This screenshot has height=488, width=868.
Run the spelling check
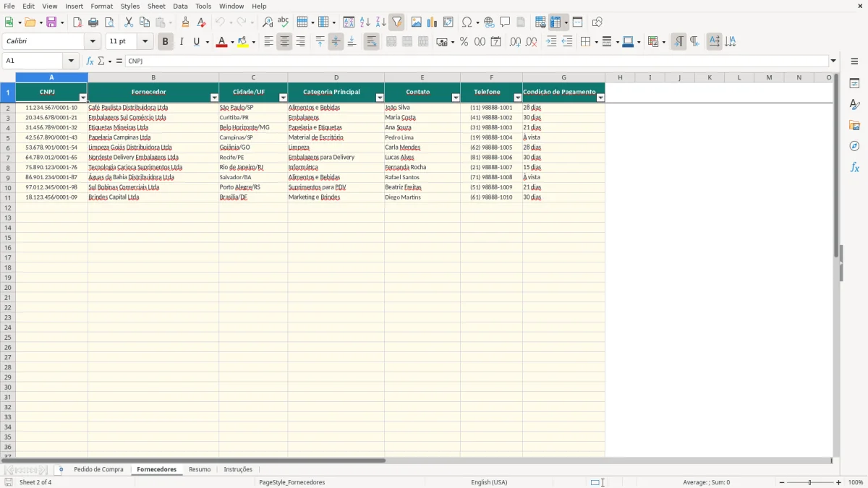coord(283,22)
